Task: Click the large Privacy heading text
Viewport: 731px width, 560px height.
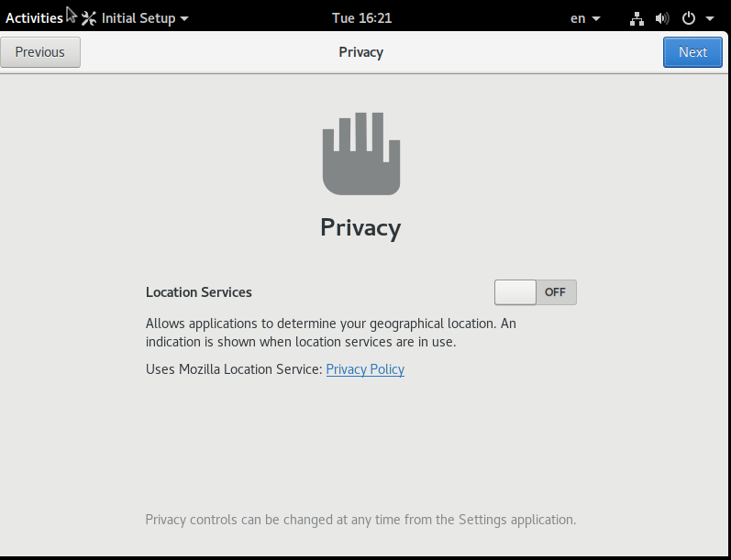Action: tap(360, 227)
